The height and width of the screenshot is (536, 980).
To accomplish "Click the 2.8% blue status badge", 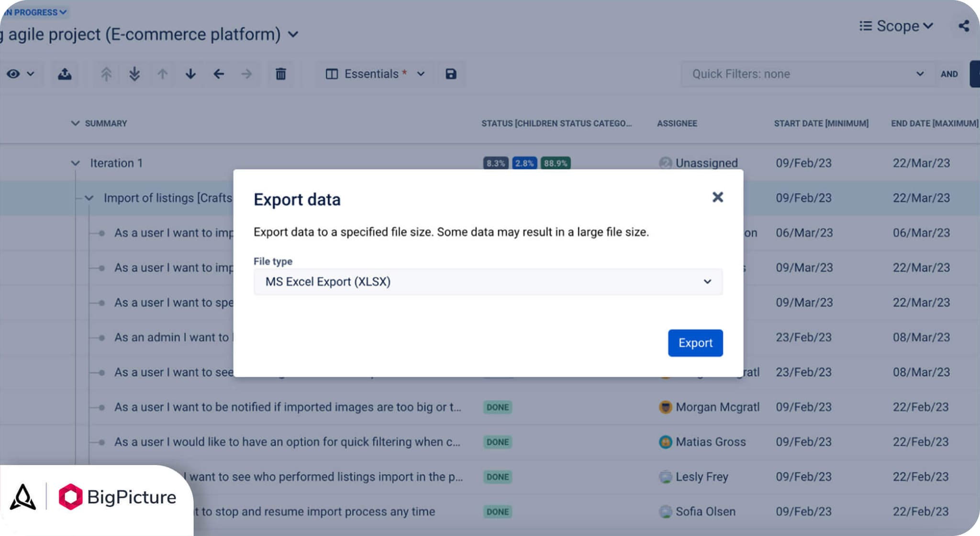I will click(524, 163).
